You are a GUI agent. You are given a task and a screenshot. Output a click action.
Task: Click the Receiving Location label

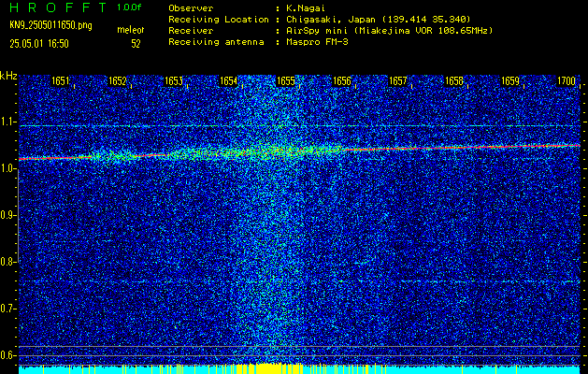coord(219,20)
